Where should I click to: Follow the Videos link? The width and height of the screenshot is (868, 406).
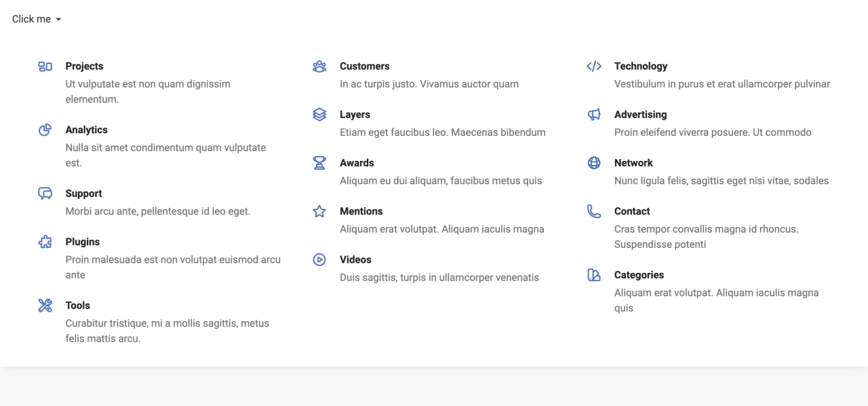(355, 259)
